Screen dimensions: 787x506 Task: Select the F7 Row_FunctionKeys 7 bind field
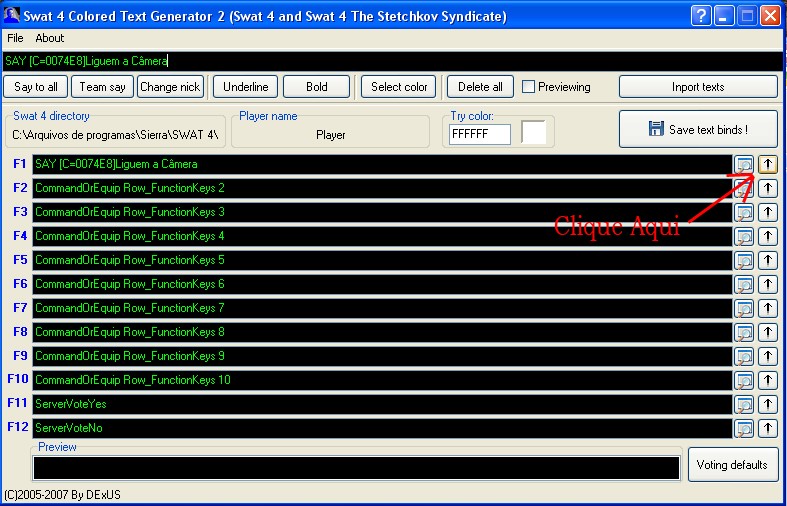[x=382, y=308]
